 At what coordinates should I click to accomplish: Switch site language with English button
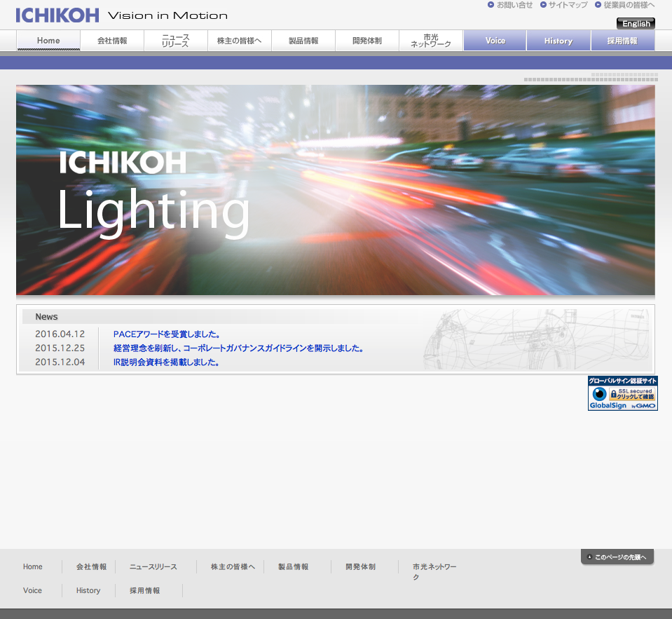tap(636, 24)
